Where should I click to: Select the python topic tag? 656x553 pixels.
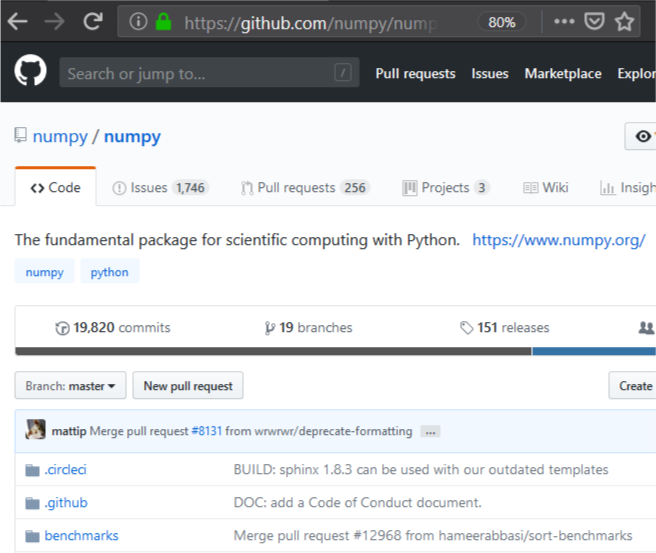click(110, 272)
